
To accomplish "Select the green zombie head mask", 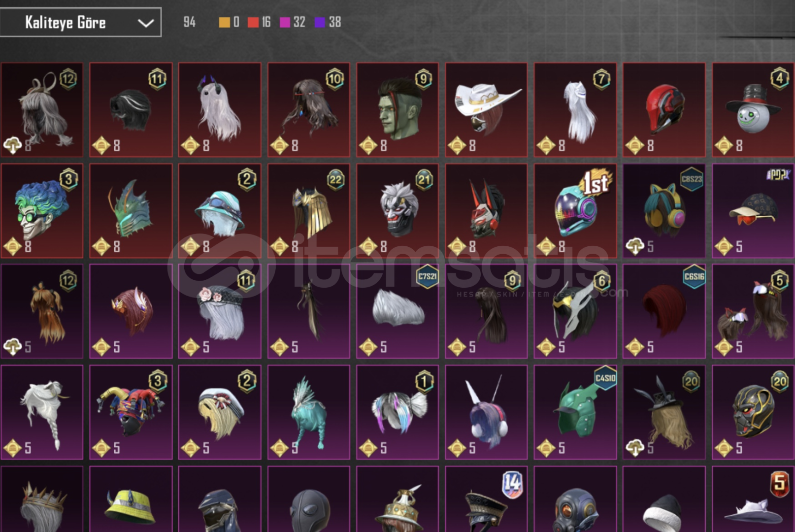I will 397,110.
